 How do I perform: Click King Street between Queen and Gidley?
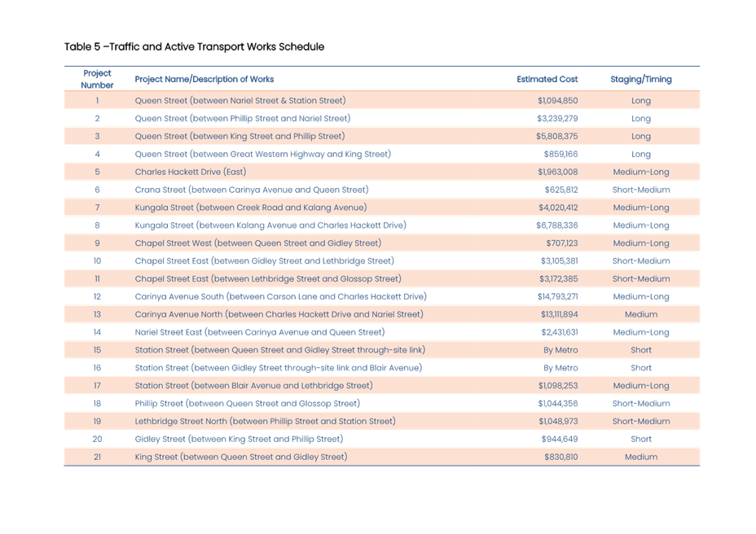(x=240, y=457)
